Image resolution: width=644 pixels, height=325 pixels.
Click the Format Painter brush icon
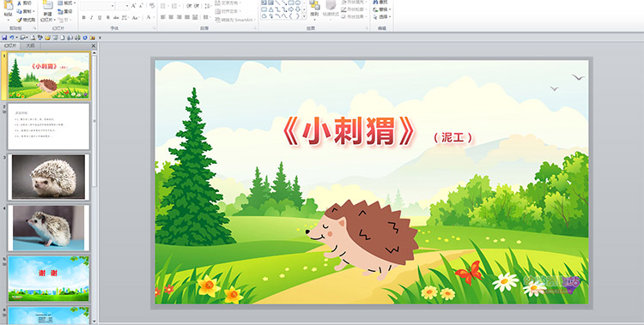[x=19, y=20]
